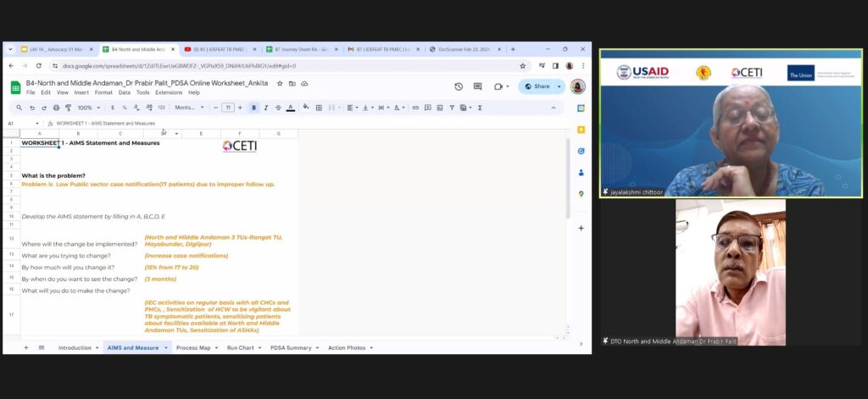Open the text color picker
This screenshot has height=399, width=868.
tap(290, 108)
